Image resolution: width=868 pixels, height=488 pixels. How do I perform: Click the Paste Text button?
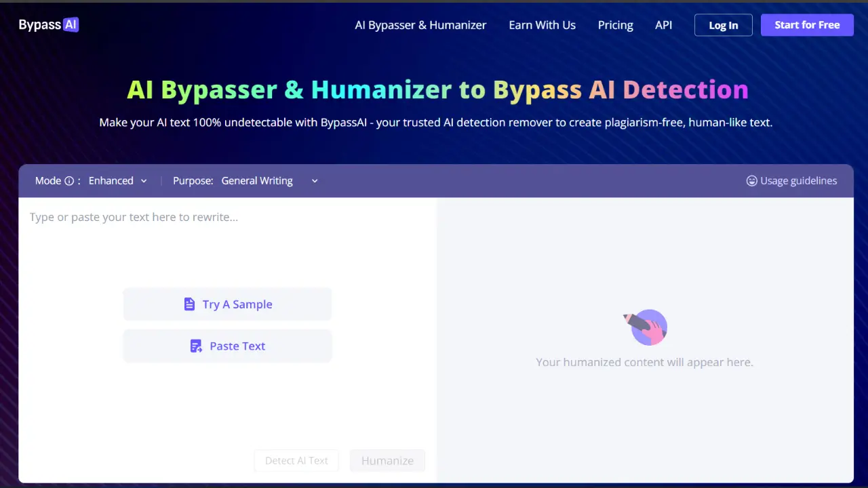click(227, 346)
